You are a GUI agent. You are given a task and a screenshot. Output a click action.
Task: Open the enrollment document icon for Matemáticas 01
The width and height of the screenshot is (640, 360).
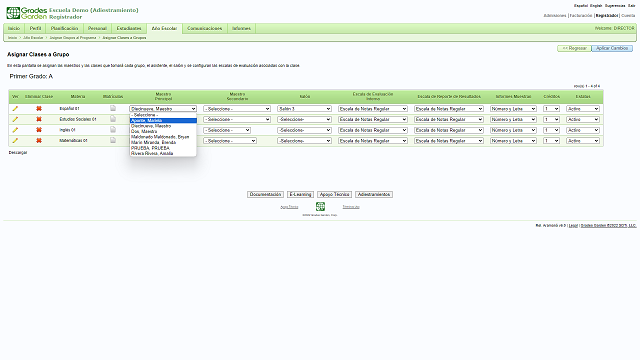pos(113,140)
